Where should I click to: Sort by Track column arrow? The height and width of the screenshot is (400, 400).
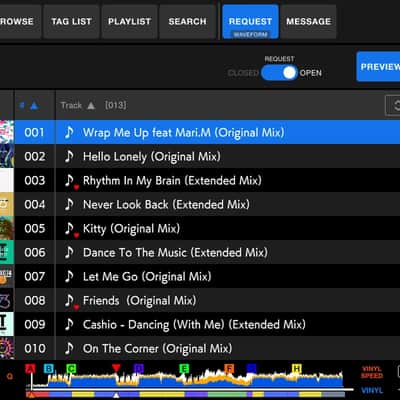click(x=91, y=106)
